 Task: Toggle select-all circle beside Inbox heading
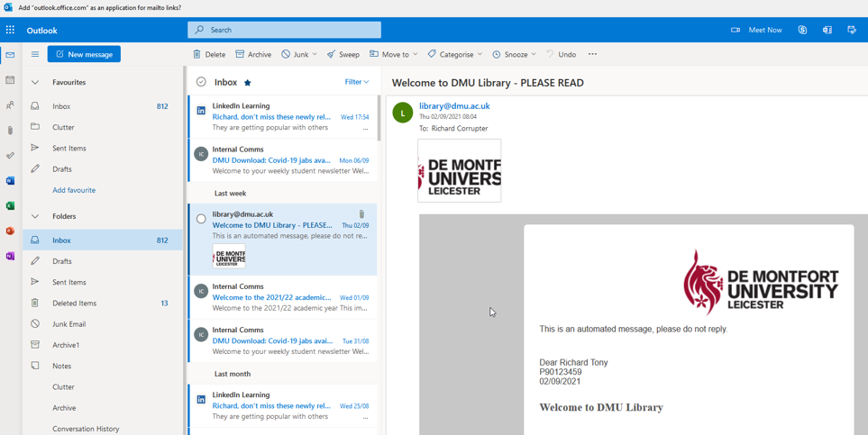[x=201, y=82]
